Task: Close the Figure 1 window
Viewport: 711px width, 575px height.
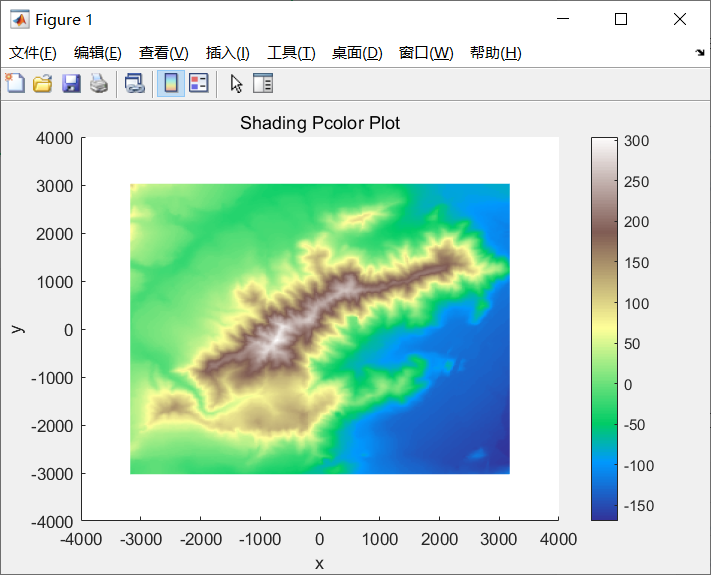Action: coord(680,19)
